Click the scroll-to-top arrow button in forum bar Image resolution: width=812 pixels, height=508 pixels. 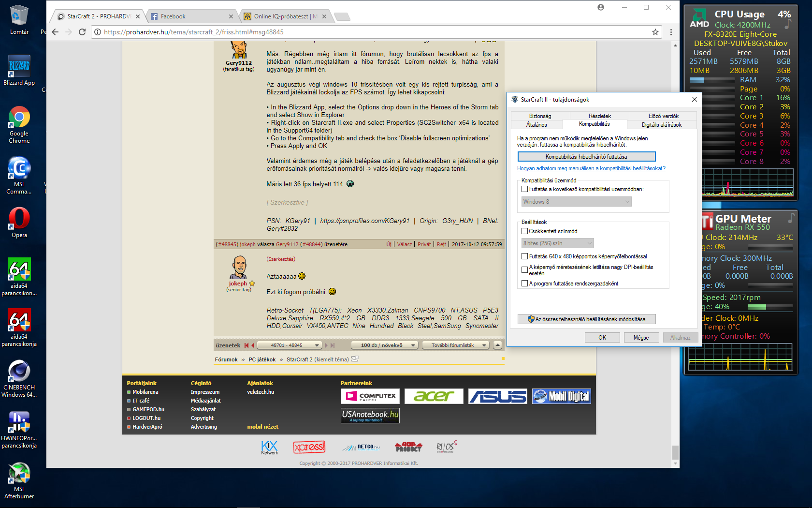pyautogui.click(x=497, y=345)
